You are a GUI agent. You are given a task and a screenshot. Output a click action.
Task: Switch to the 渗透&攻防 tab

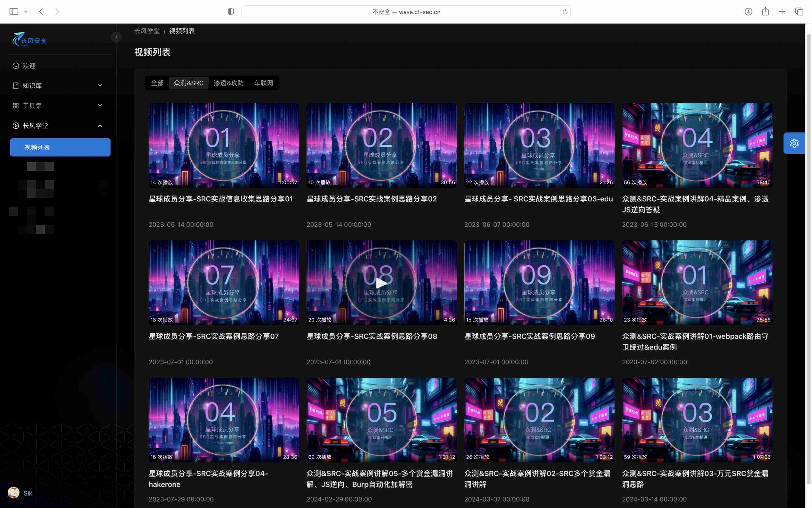click(229, 83)
